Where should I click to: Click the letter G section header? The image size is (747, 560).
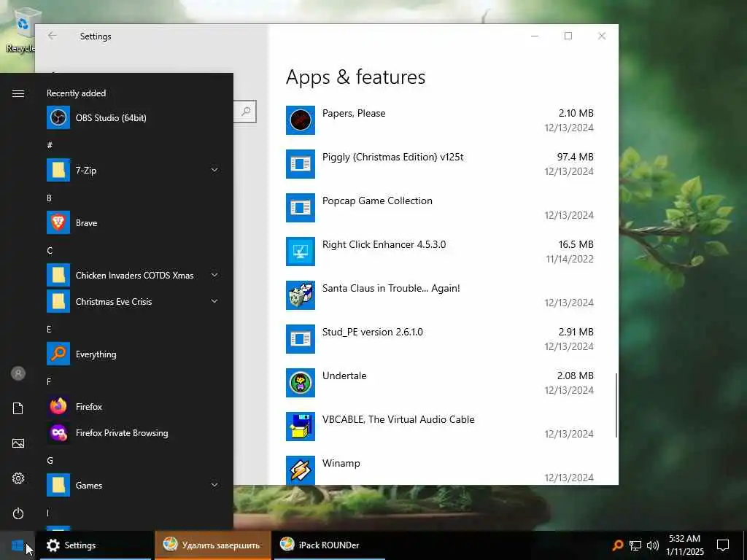pos(50,461)
